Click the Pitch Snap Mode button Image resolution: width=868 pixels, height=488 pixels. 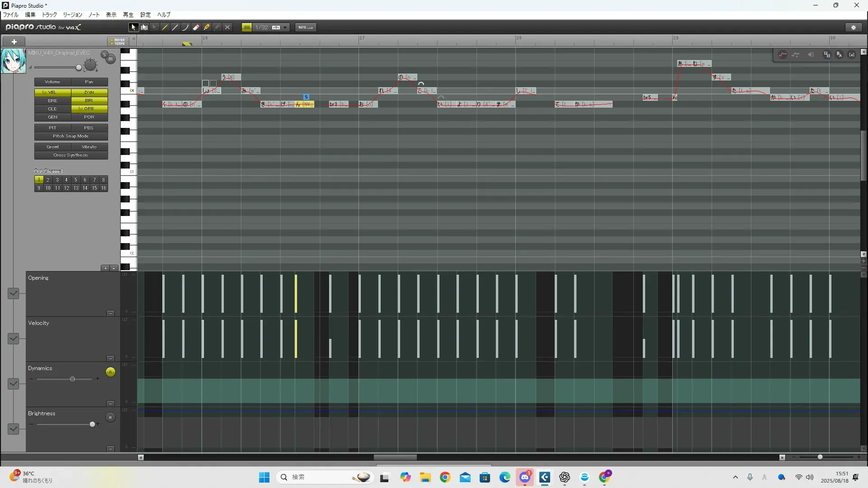coord(71,136)
